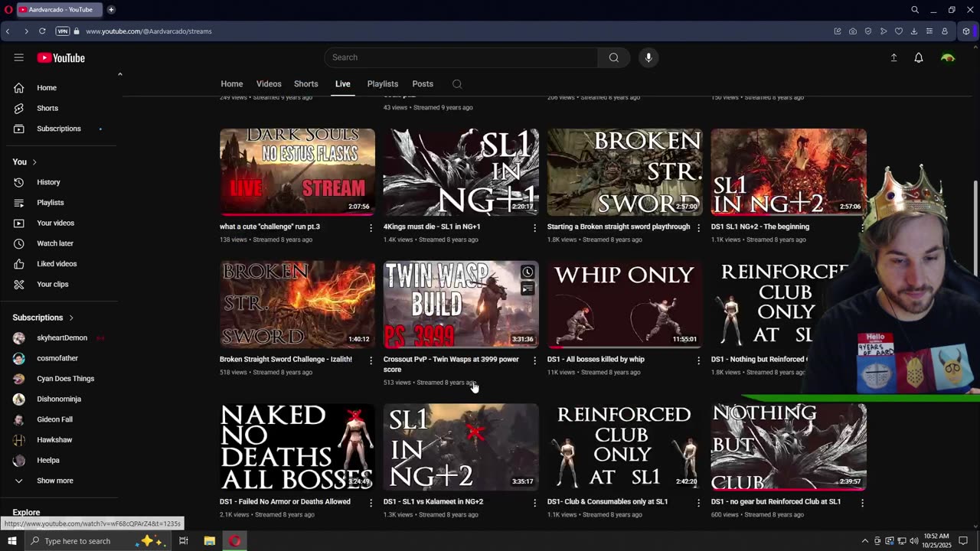Viewport: 980px width, 551px height.
Task: Switch to the channel Posts tab
Action: point(423,84)
